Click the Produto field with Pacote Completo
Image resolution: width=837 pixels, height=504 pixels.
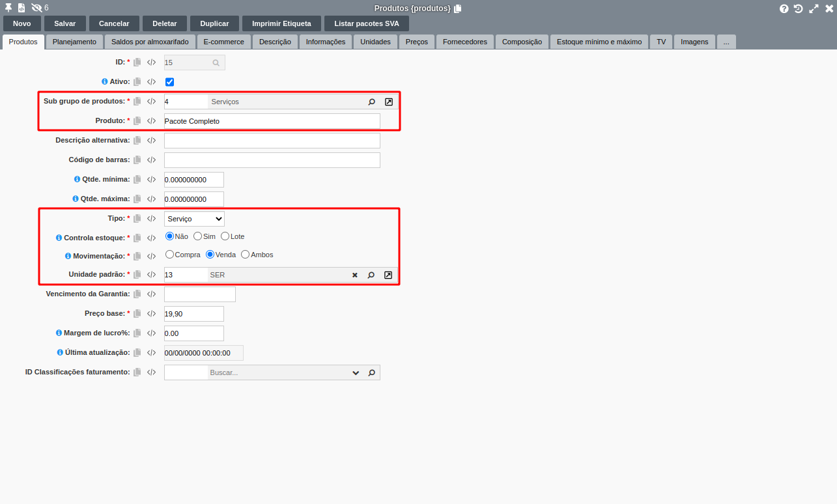point(272,121)
